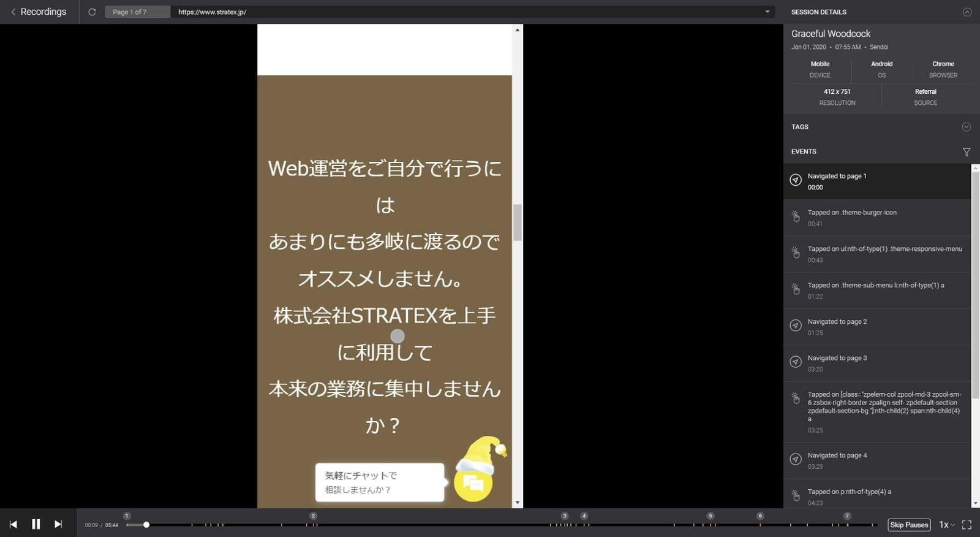Jump to theme-responsive-menu tap event

tap(877, 254)
